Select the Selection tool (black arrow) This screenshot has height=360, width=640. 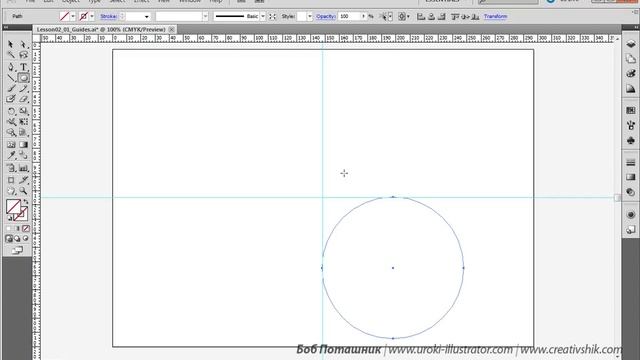pos(11,44)
